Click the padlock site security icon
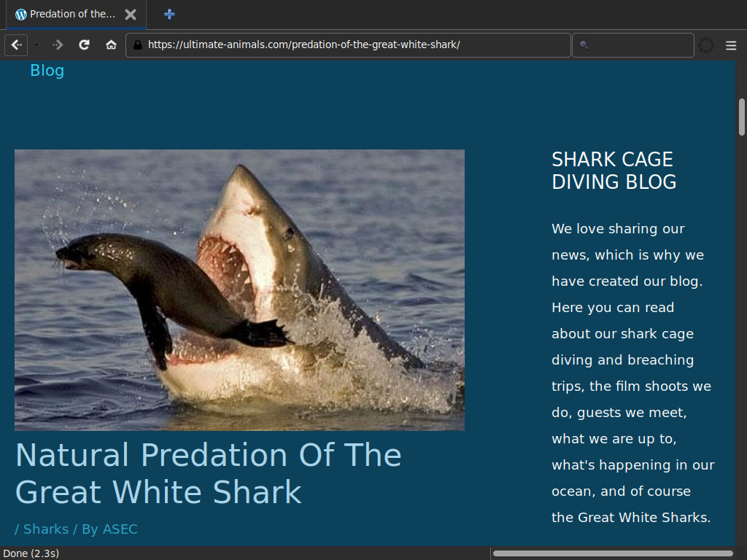Screen dimensions: 747x560 tap(137, 45)
